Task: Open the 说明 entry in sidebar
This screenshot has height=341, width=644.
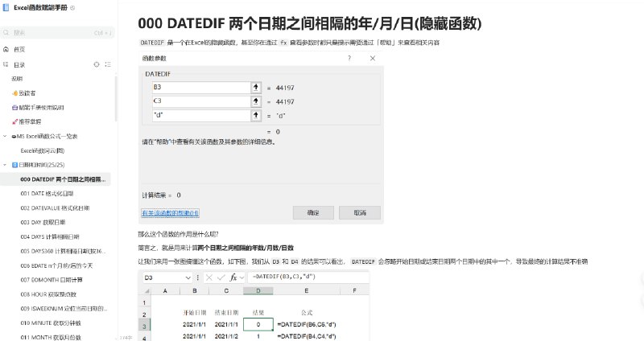Action: [x=17, y=79]
